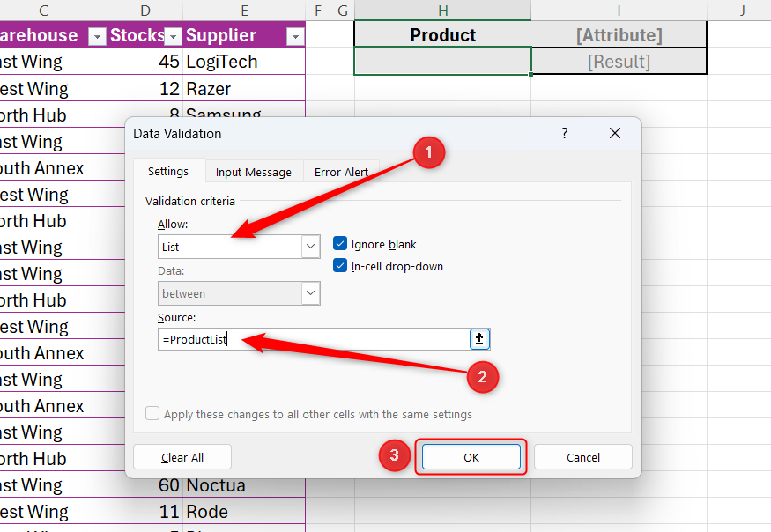Open the Error Alert tab

coord(341,171)
